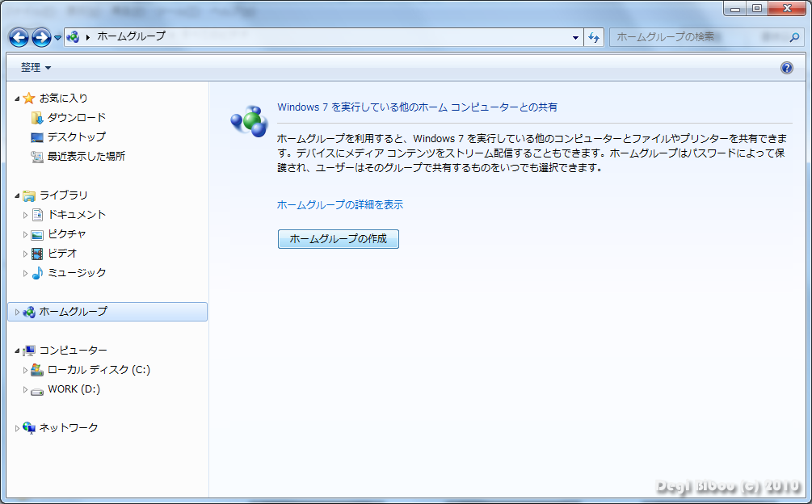
Task: Open the WORK (D:) drive
Action: click(74, 389)
